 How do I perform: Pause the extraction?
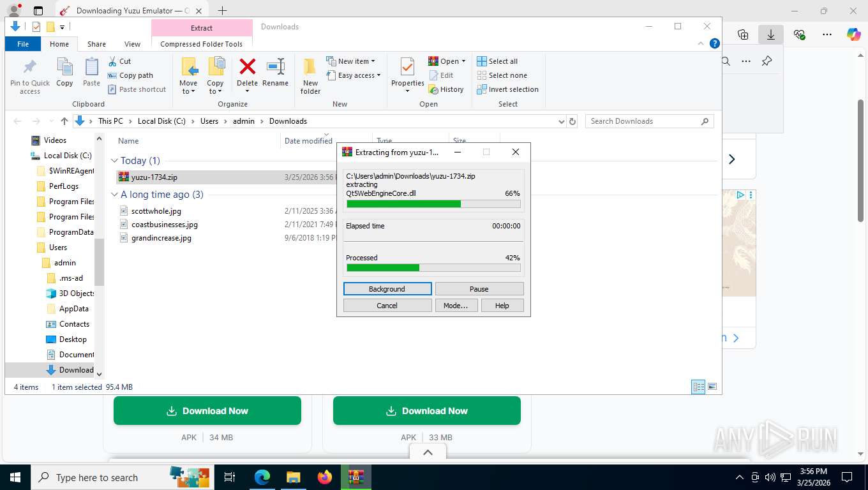479,289
